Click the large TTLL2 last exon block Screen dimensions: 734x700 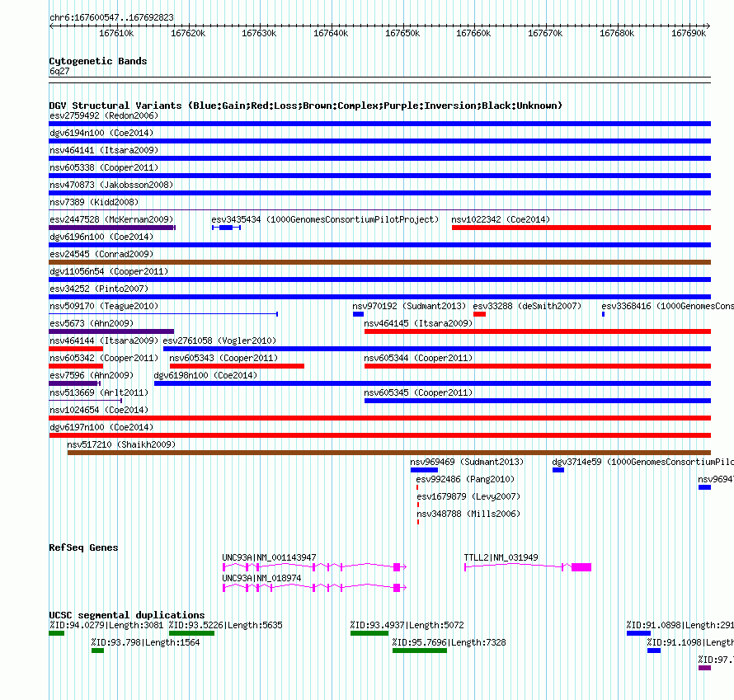click(x=581, y=567)
